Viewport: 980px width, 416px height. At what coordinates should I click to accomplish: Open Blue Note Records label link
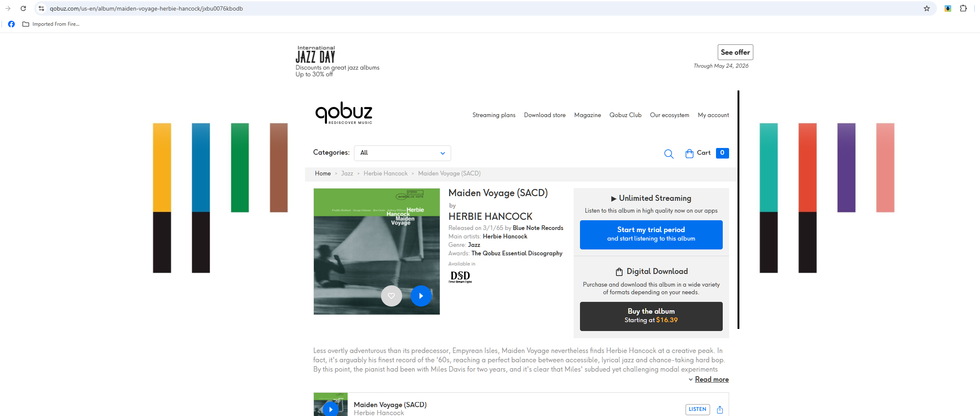[538, 228]
